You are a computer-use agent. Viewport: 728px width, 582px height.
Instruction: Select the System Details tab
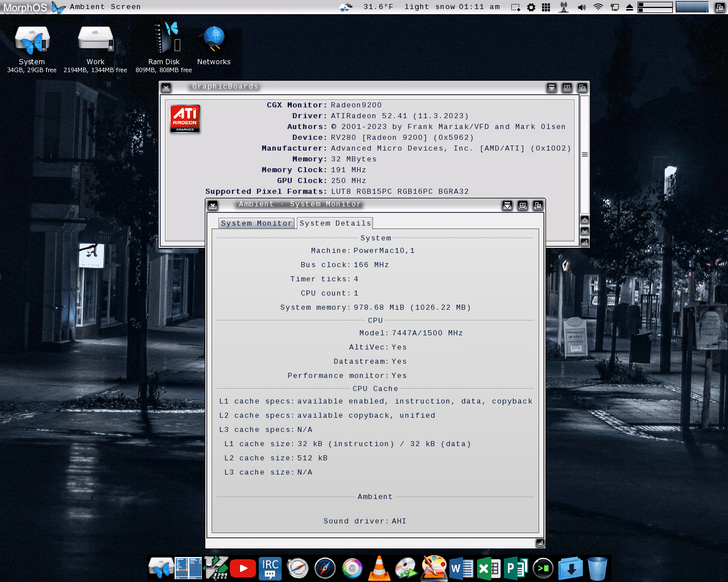point(335,223)
